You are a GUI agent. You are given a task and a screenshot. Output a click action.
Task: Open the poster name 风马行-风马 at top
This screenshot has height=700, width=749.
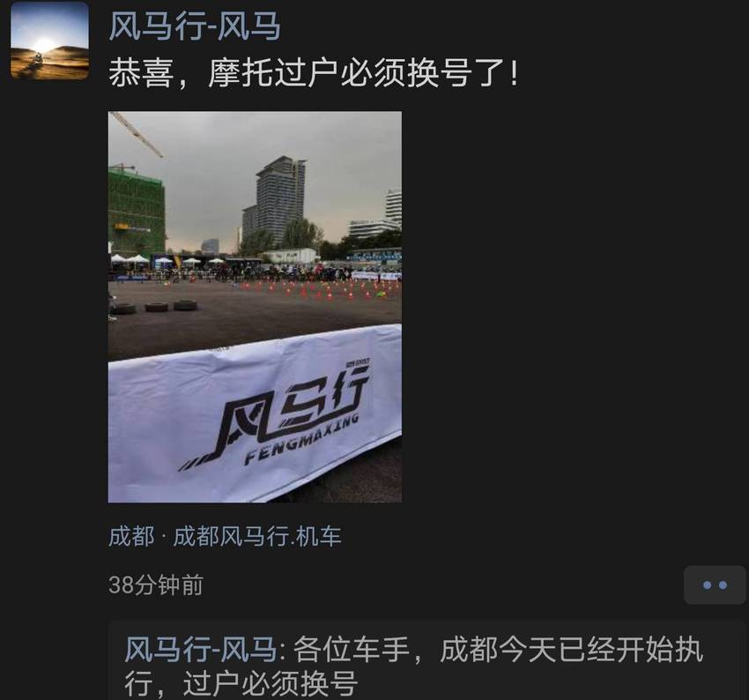pyautogui.click(x=195, y=26)
